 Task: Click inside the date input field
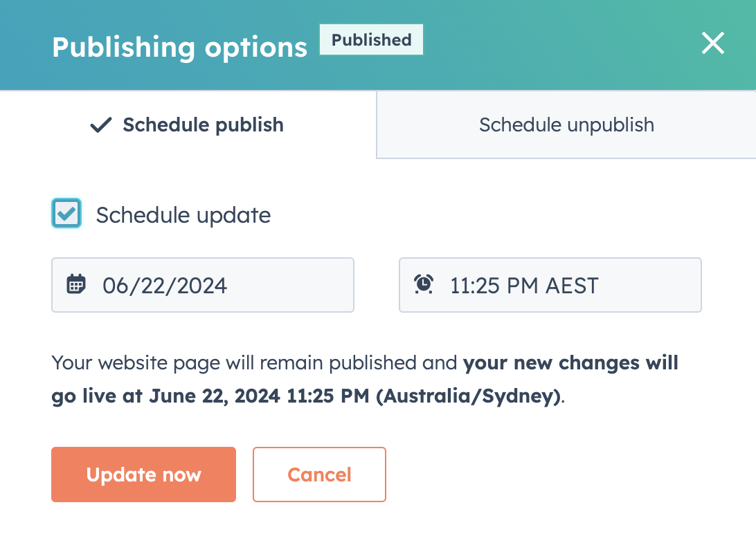pos(201,284)
